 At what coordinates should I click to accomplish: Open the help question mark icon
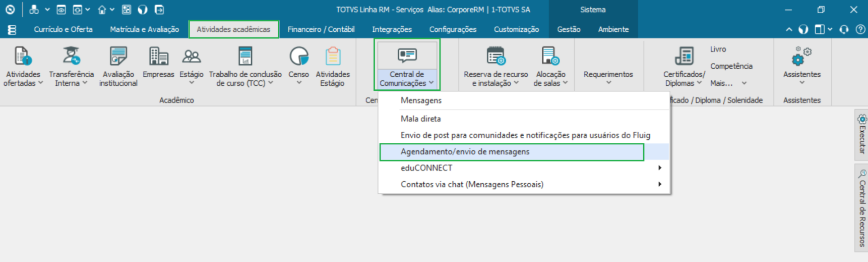pyautogui.click(x=860, y=29)
